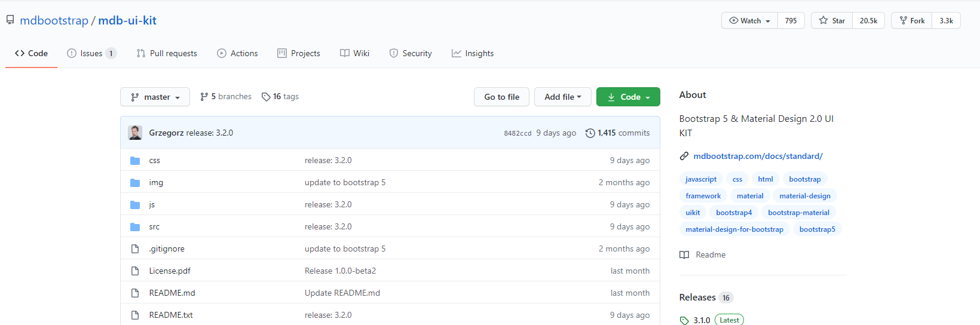Click the release tag icon beside 3.1.0
This screenshot has height=325, width=980.
pos(684,321)
